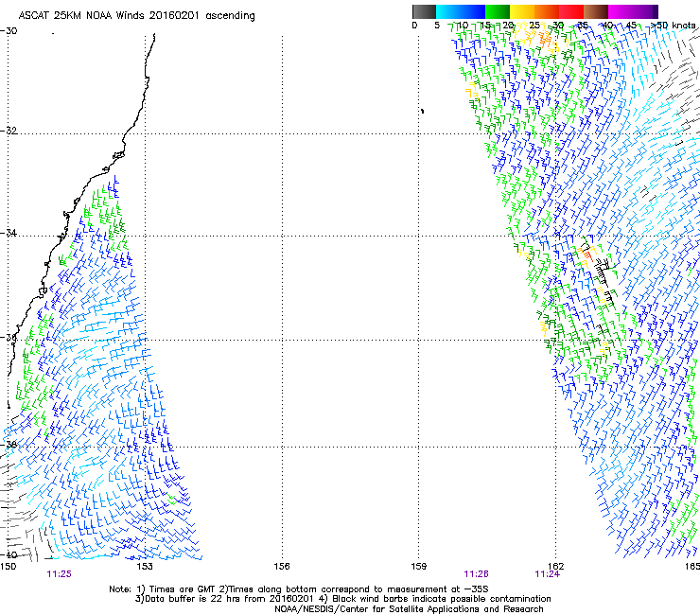700x615 pixels.
Task: Click latitude label -32
Action: pos(9,131)
